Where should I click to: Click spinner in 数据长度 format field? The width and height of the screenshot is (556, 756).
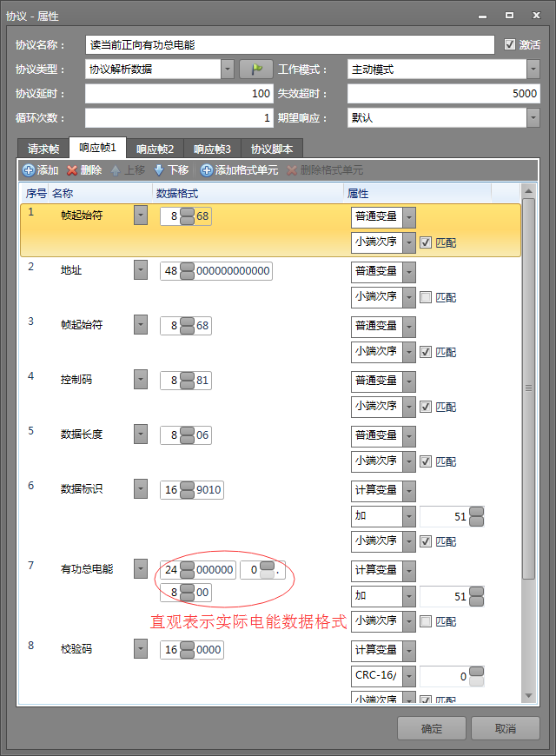(187, 434)
